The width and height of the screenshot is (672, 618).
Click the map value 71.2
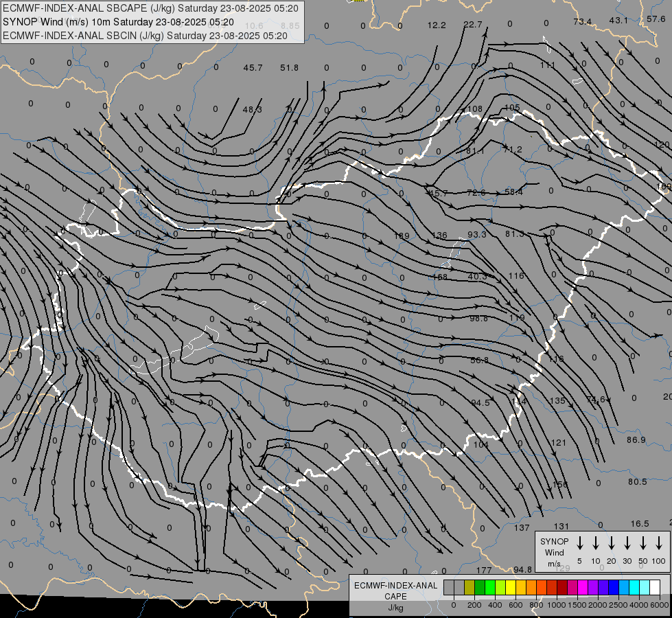click(513, 149)
